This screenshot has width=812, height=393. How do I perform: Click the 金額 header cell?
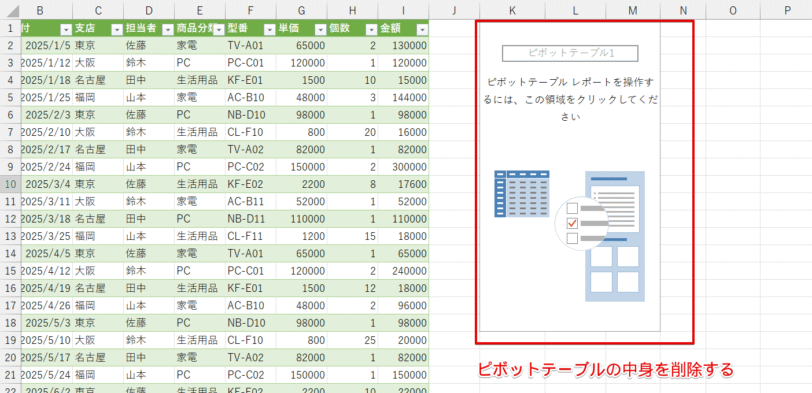403,28
